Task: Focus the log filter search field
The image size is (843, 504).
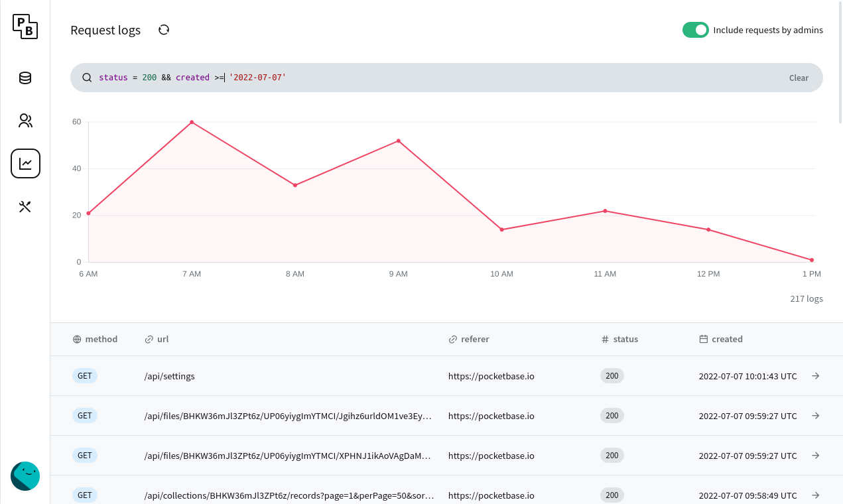Action: coord(438,78)
